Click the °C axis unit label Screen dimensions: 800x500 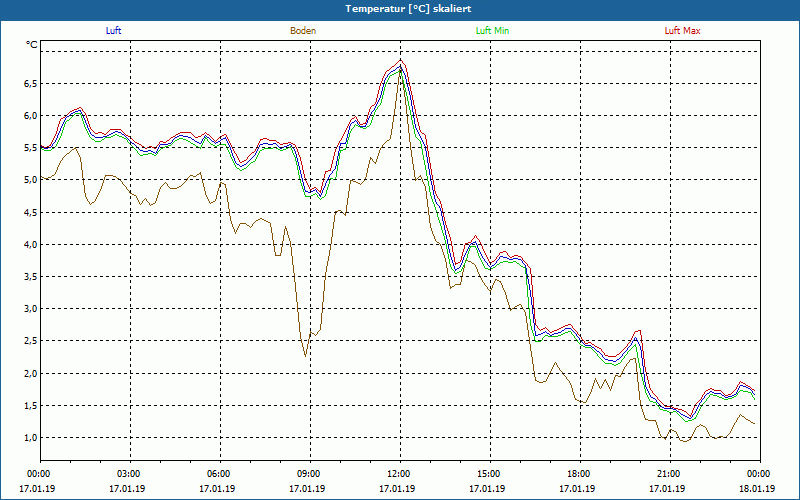32,45
